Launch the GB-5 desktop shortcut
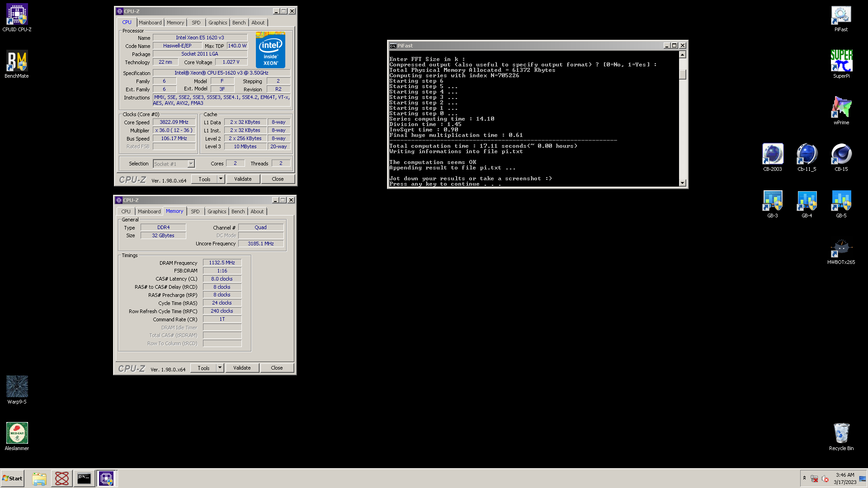Image resolution: width=868 pixels, height=488 pixels. 841,204
